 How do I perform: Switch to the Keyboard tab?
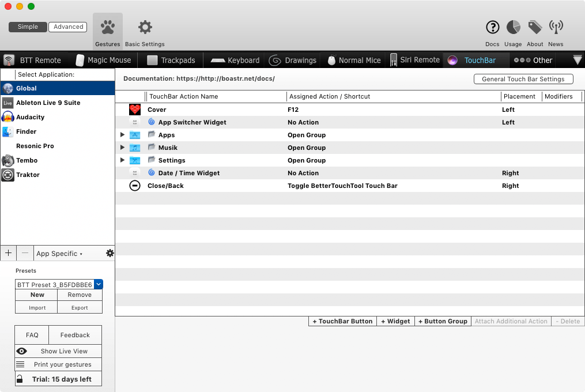pos(235,60)
